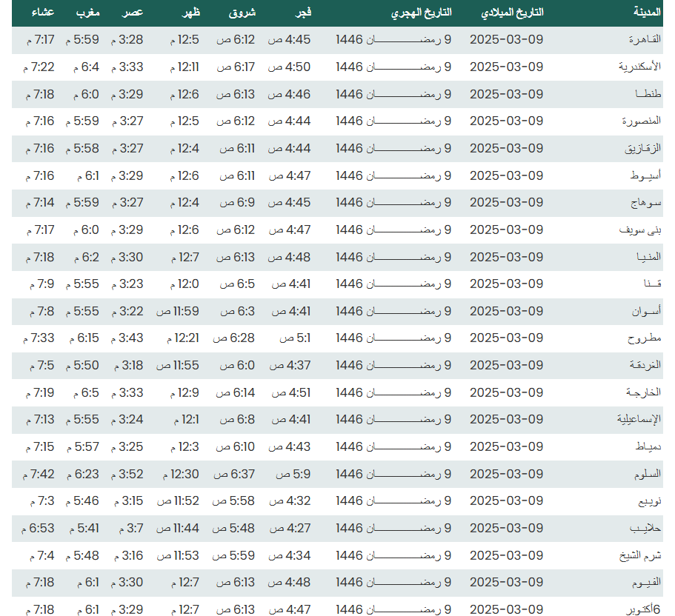Image resolution: width=675 pixels, height=616 pixels.
Task: Click the التاريخ الميلادي column header
Action: click(x=512, y=13)
